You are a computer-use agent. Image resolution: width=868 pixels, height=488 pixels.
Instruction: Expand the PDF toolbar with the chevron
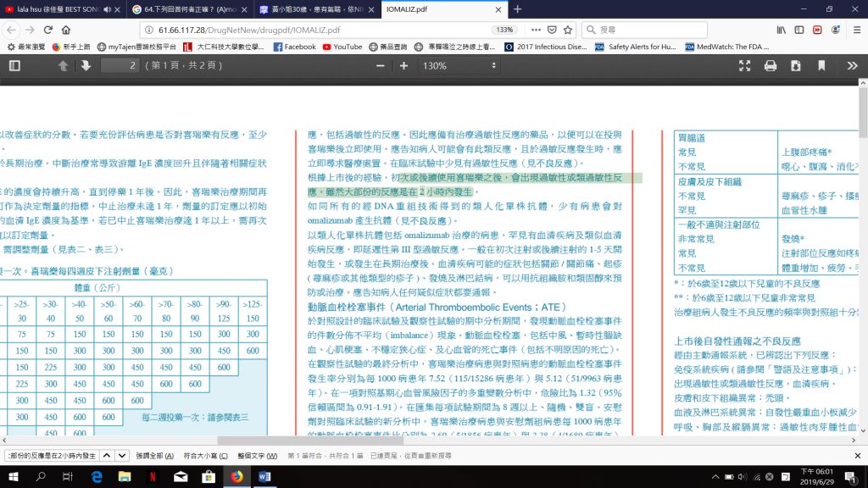(x=851, y=65)
